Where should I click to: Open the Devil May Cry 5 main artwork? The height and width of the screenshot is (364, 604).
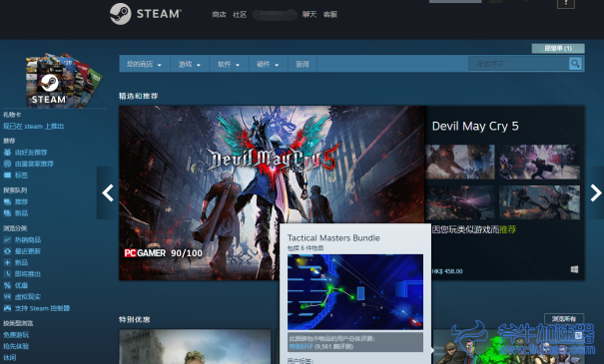273,193
